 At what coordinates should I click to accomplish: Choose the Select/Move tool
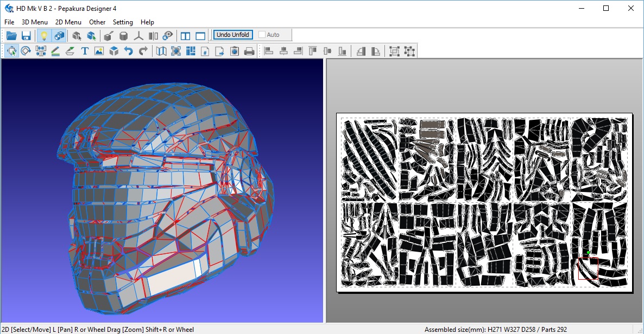[x=11, y=51]
